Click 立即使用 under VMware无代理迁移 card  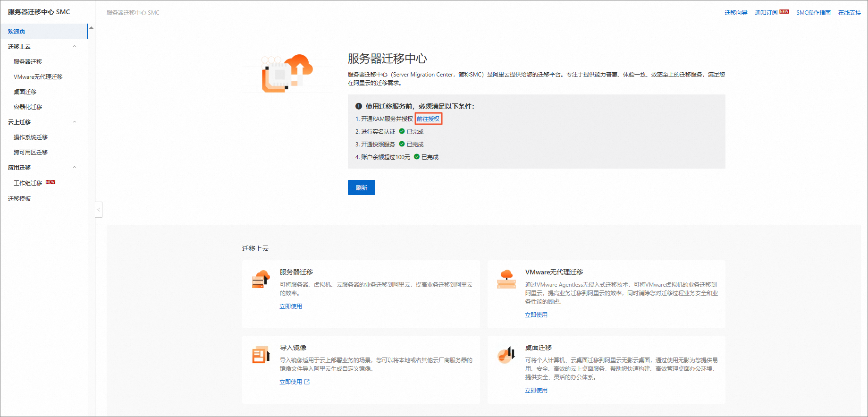click(x=536, y=315)
